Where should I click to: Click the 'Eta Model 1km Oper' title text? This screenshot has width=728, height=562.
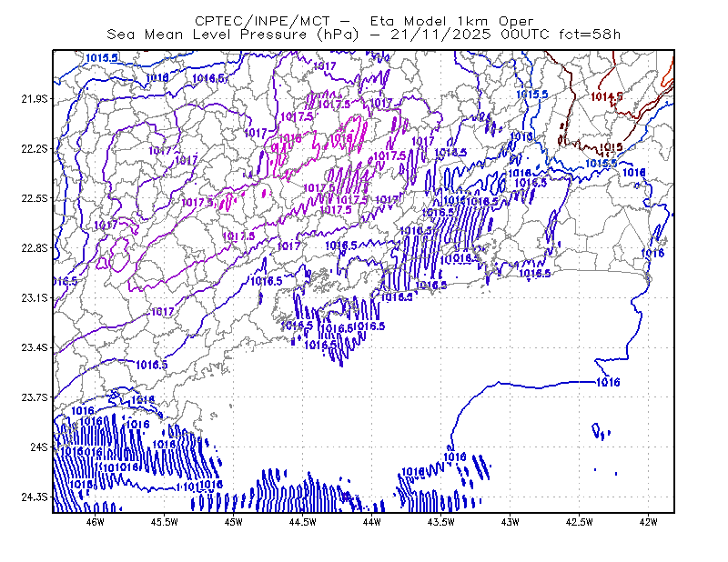click(451, 21)
